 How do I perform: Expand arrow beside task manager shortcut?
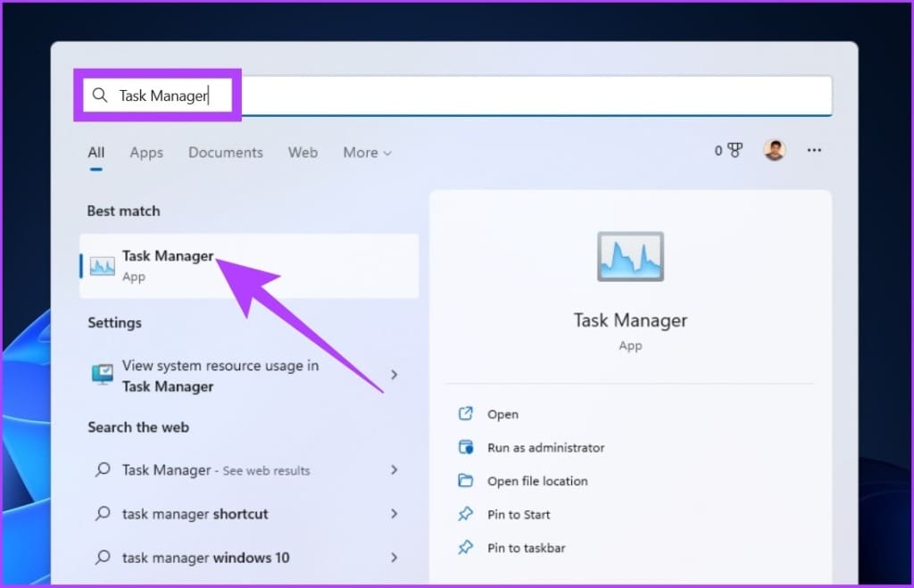point(395,513)
